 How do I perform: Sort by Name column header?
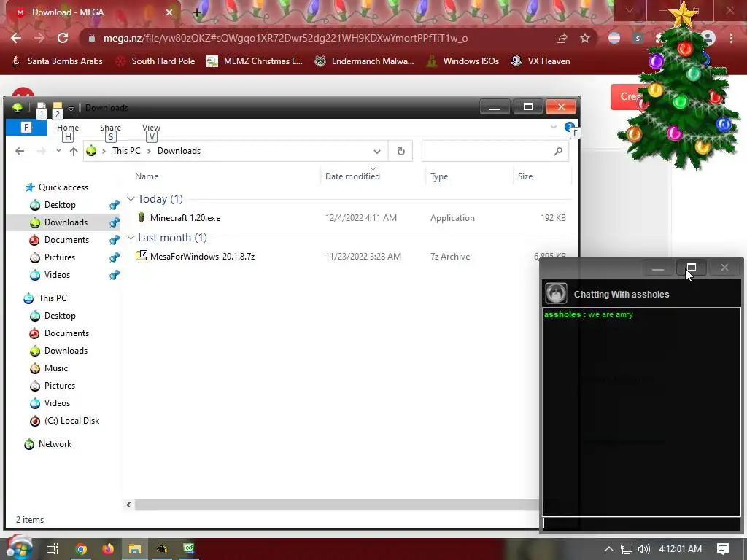click(146, 176)
